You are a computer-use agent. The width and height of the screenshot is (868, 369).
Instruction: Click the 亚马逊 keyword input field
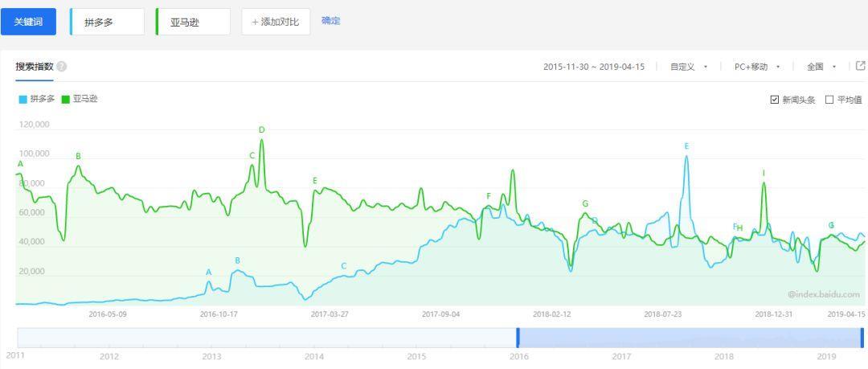[x=193, y=22]
